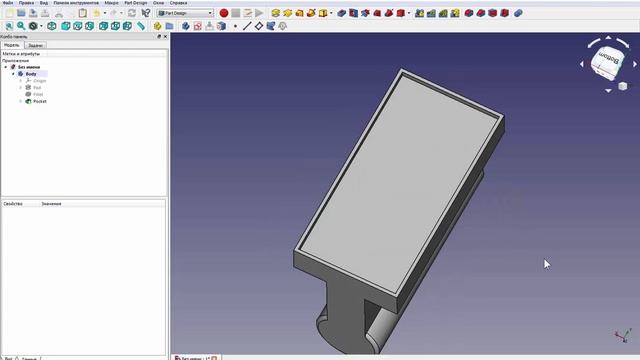Viewport: 640px width, 360px height.
Task: Switch to isometric view cube icon
Action: click(52, 26)
